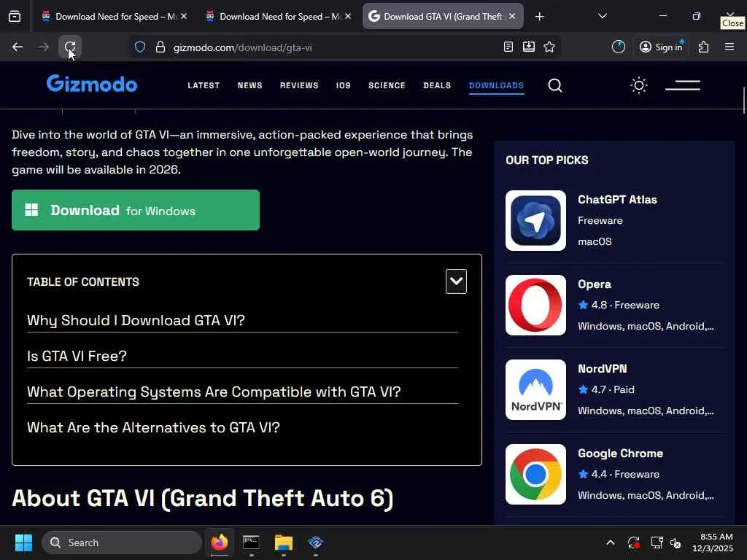The image size is (747, 560).
Task: Click the page vertical scrollbar thumb
Action: (x=743, y=100)
